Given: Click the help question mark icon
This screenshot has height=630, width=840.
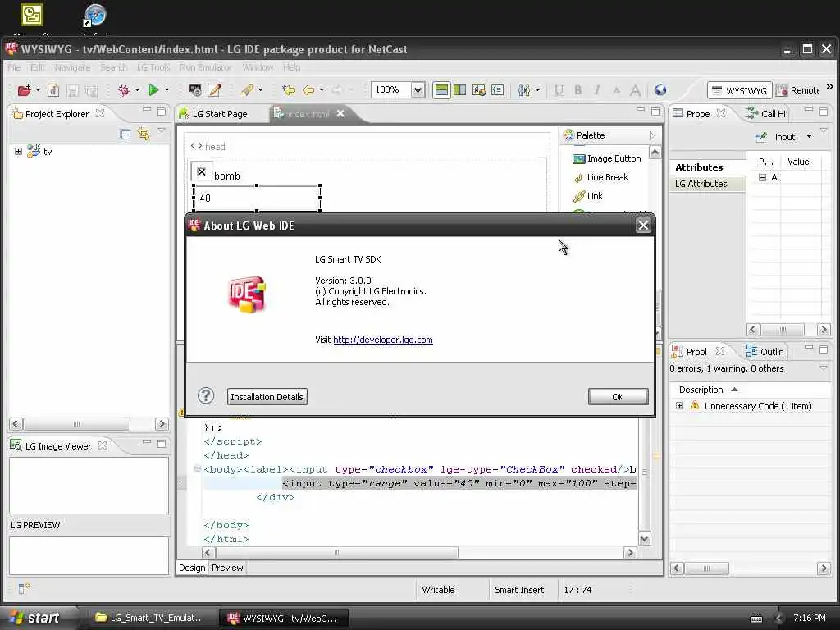Looking at the screenshot, I should [x=206, y=396].
